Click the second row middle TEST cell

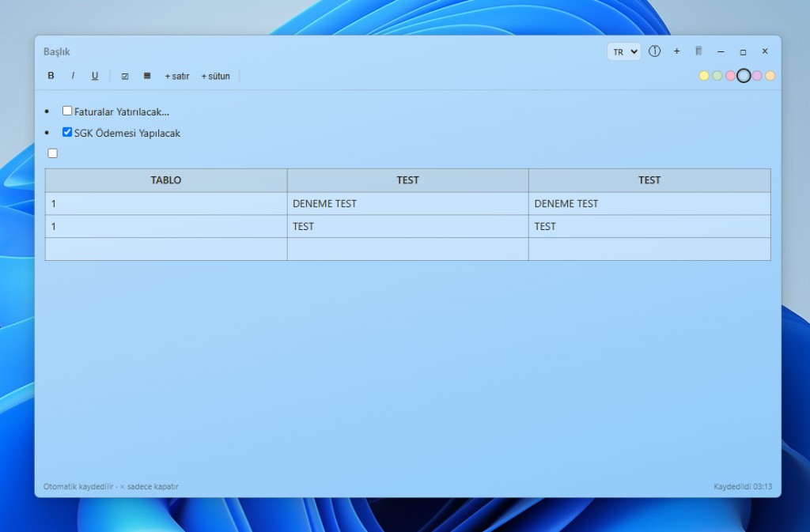[407, 227]
